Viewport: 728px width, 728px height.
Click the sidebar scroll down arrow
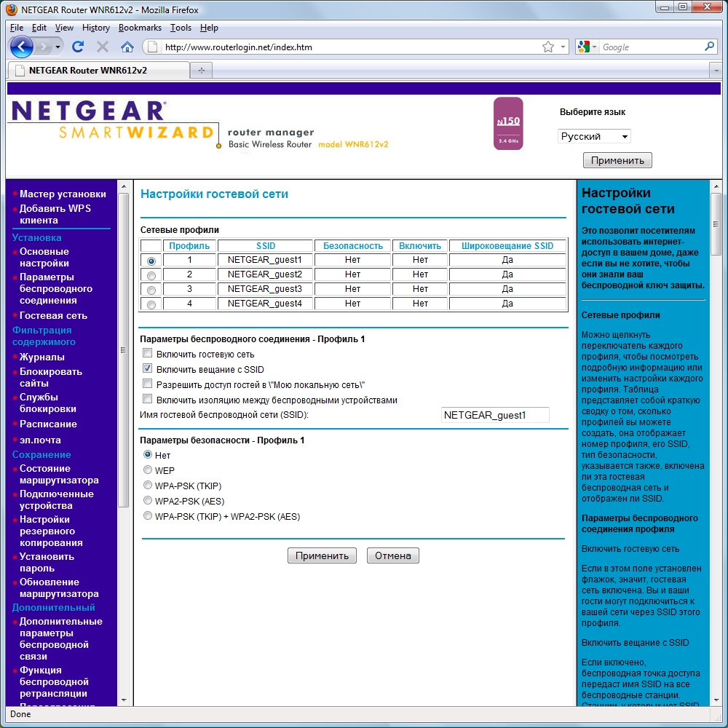(124, 700)
